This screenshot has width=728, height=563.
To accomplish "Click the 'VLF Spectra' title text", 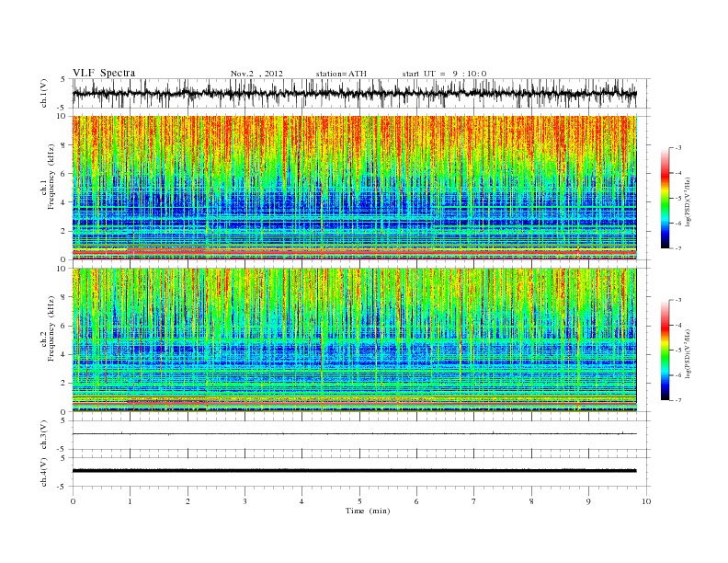I will click(x=104, y=73).
